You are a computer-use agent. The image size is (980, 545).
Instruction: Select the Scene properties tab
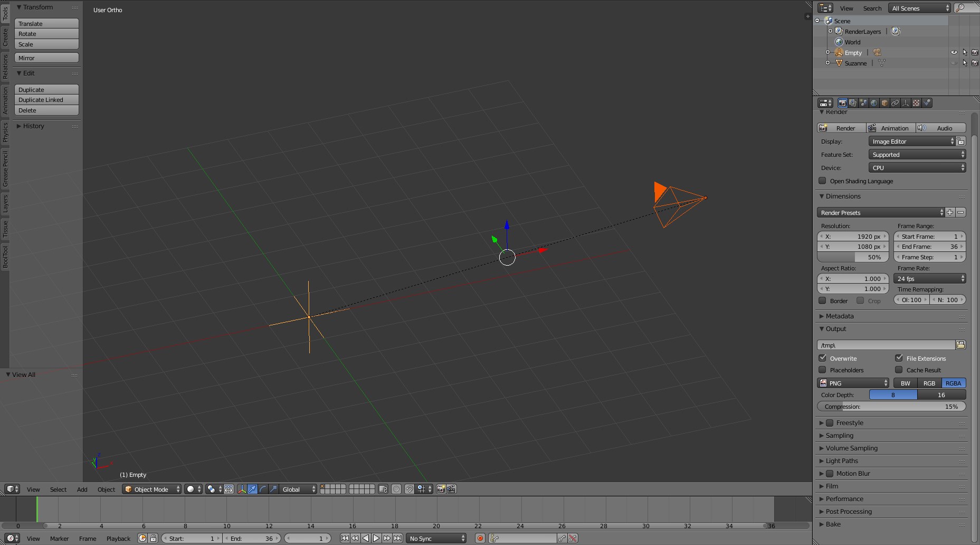click(864, 103)
